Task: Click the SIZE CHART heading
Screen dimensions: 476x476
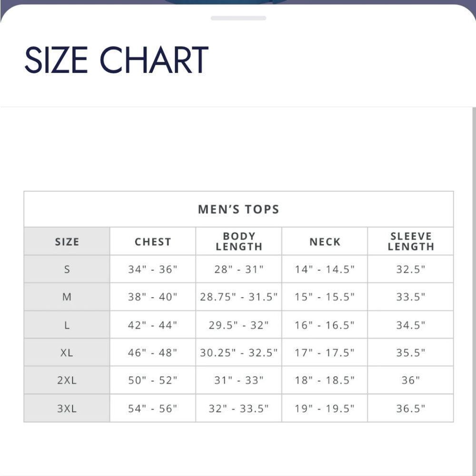Action: pos(116,60)
